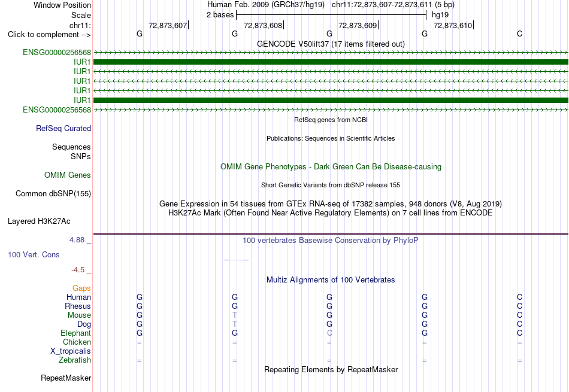The width and height of the screenshot is (569, 392).
Task: Click the hg19 label beside the scale bar
Action: (x=440, y=15)
